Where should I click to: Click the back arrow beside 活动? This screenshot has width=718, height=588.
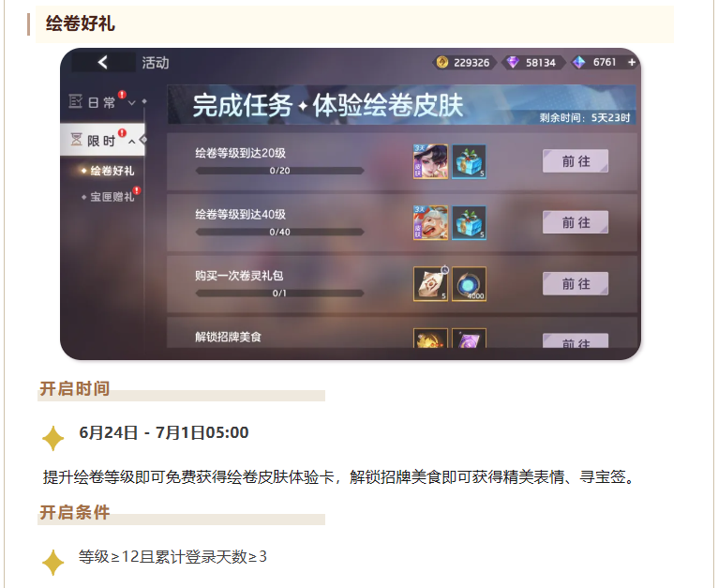click(103, 62)
